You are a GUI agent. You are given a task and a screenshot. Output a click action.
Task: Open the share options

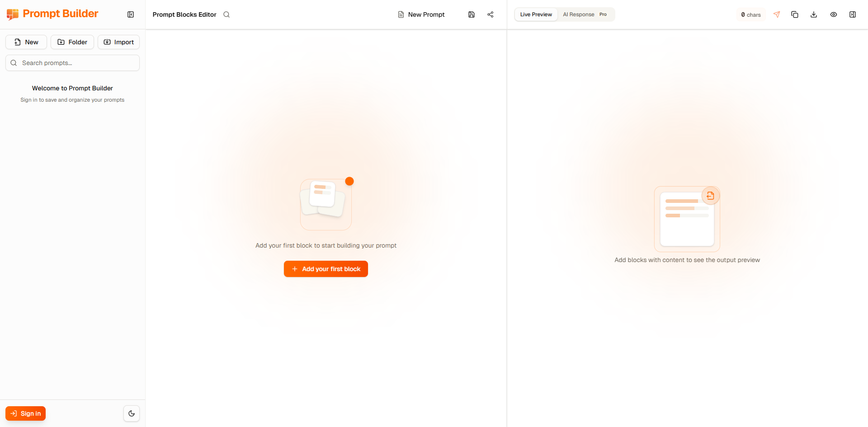point(491,14)
